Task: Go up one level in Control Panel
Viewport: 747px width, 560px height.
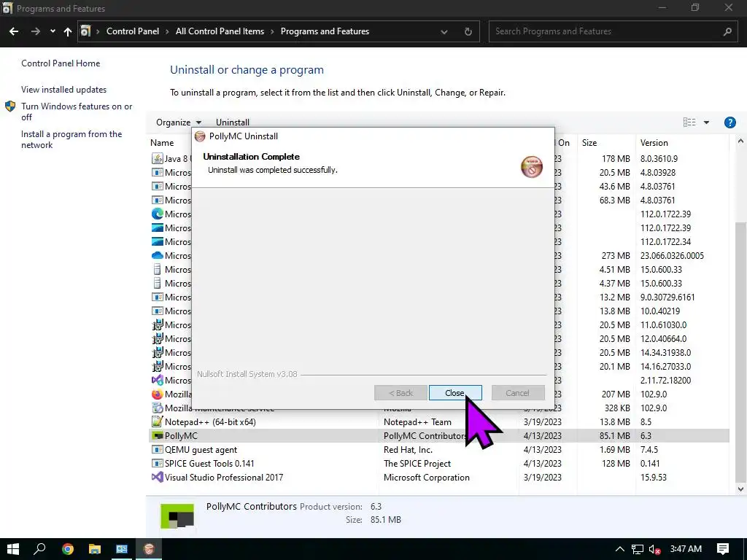Action: (68, 31)
